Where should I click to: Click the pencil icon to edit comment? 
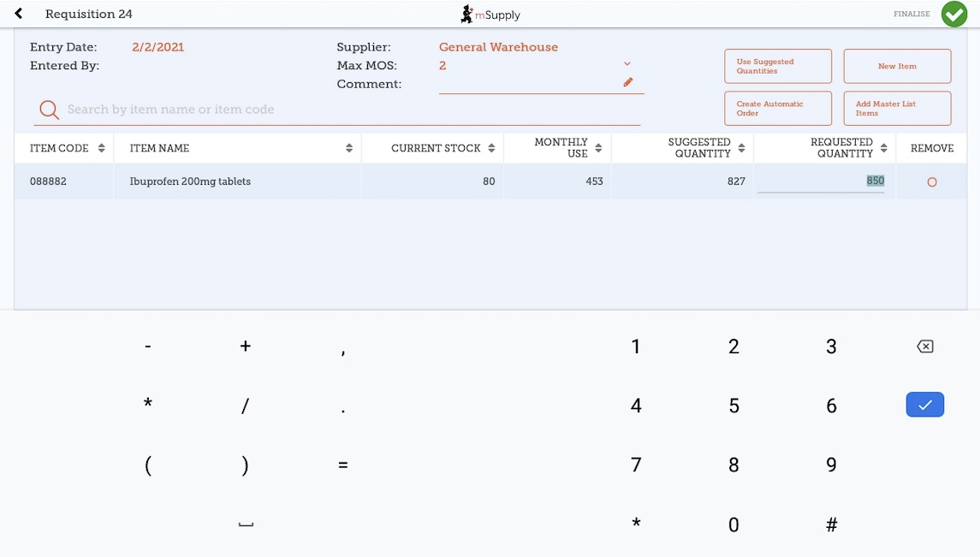coord(627,82)
